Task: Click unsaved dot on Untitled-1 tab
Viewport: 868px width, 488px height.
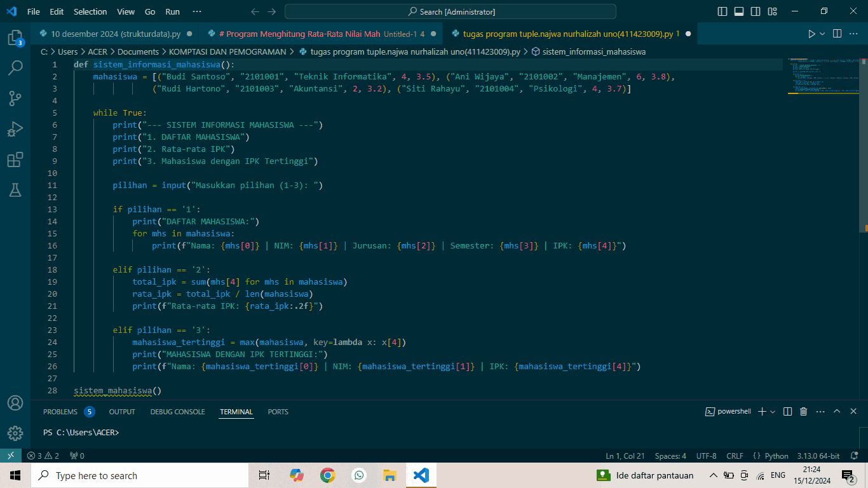Action: 432,34
